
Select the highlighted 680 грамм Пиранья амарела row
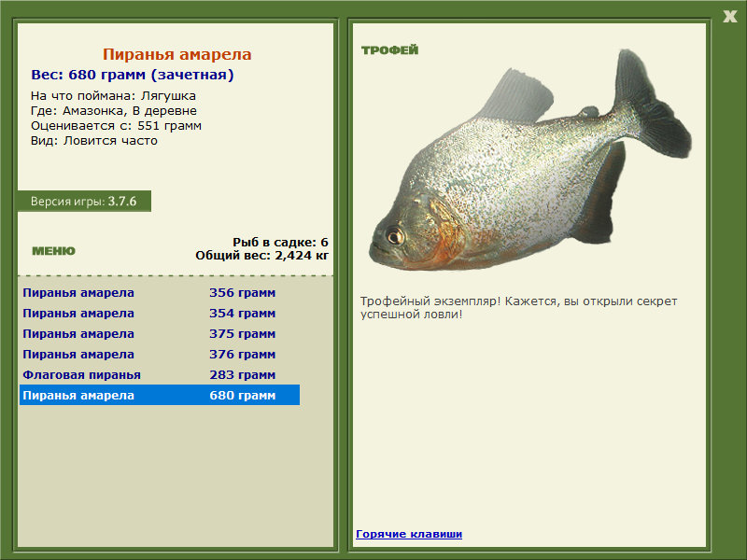160,395
